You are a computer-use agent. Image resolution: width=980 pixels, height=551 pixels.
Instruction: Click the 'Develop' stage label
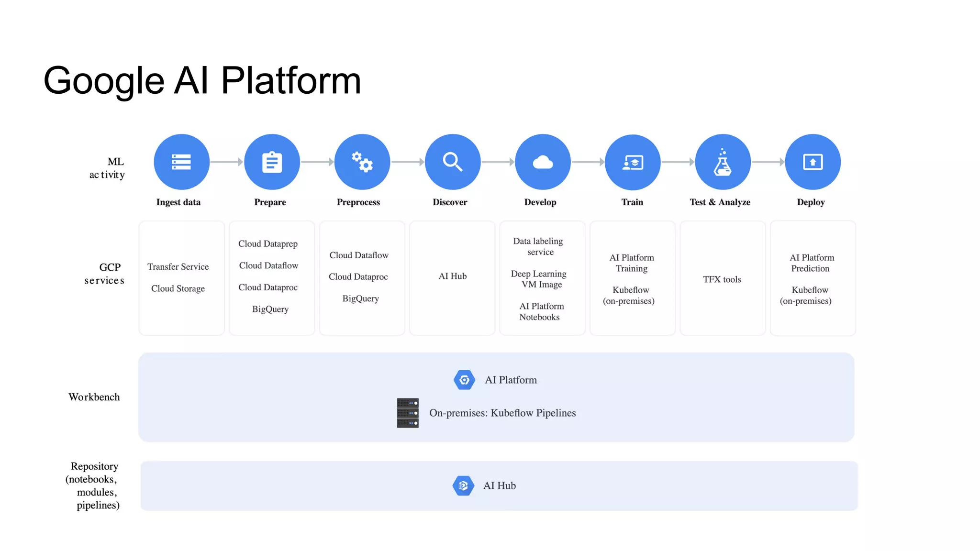(540, 202)
